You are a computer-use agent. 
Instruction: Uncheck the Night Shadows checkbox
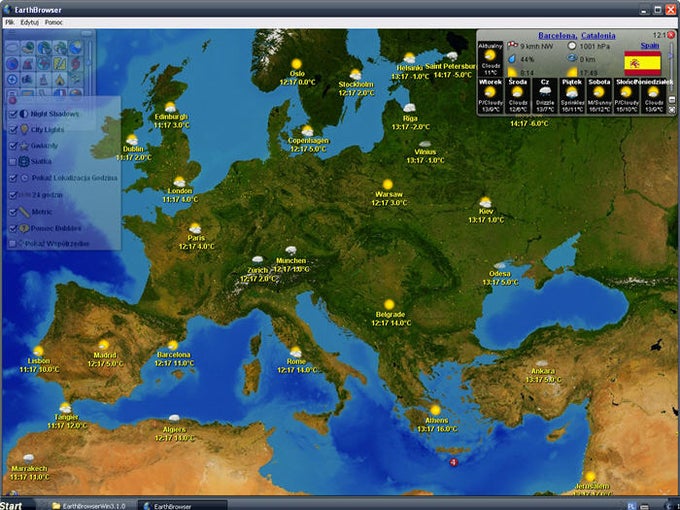click(13, 114)
